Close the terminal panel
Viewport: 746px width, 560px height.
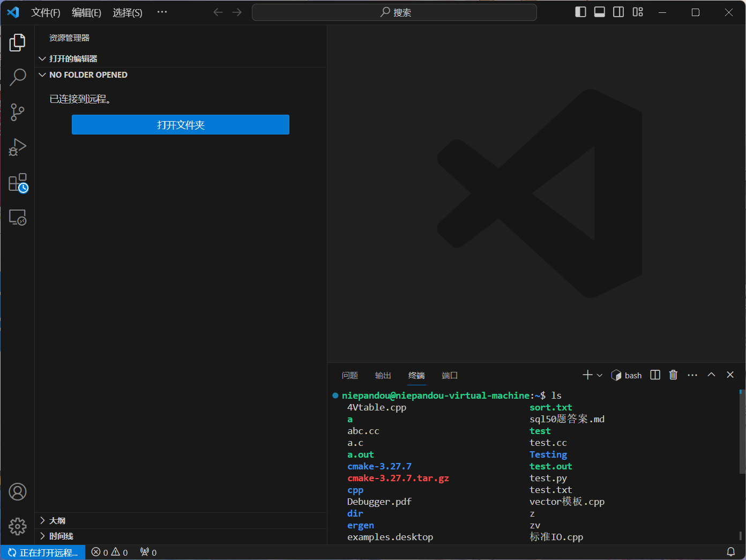point(730,375)
